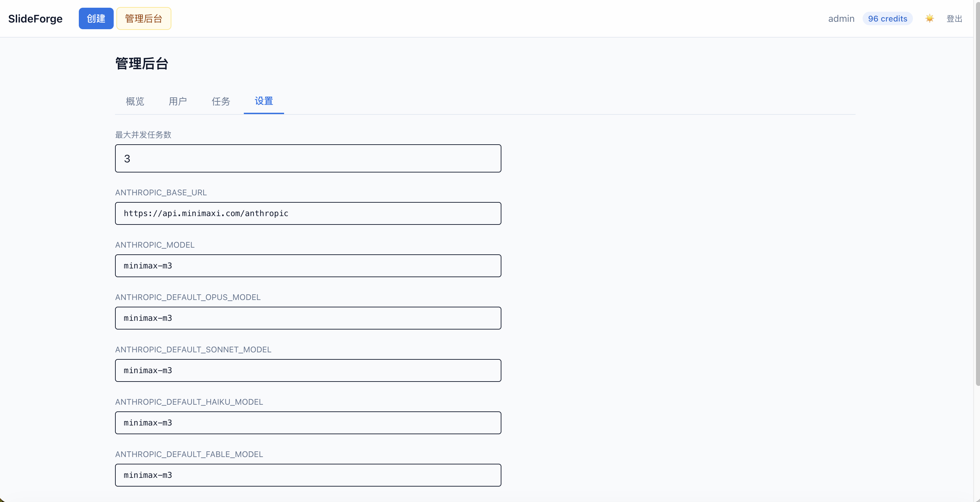Select the 设置 tab
This screenshot has height=502, width=980.
pyautogui.click(x=264, y=101)
